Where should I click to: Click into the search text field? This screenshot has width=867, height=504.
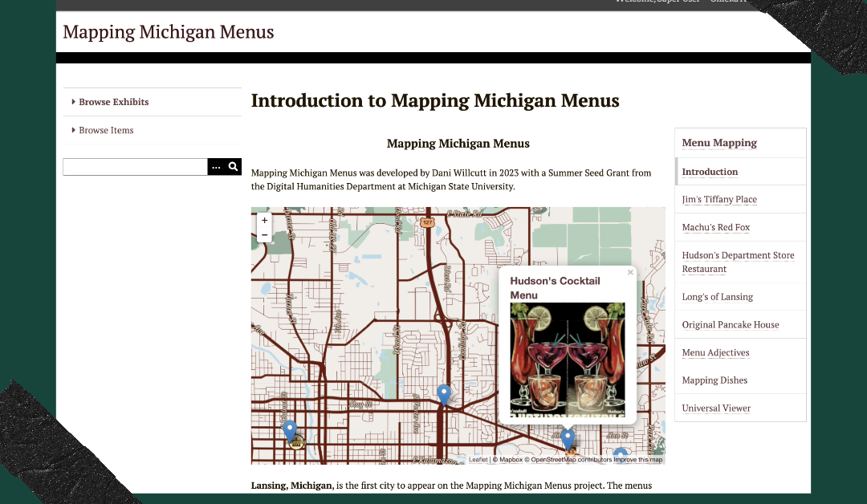pos(135,166)
